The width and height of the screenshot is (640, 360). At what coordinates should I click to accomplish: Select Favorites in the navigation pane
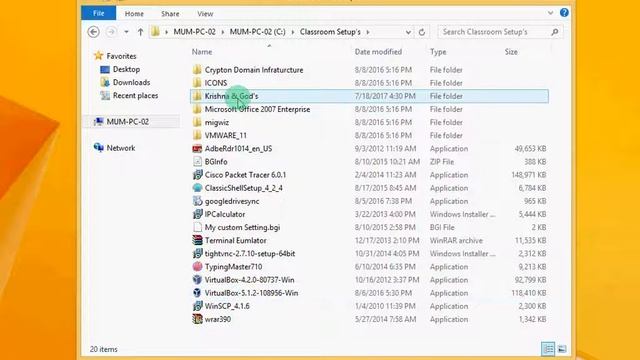click(121, 56)
